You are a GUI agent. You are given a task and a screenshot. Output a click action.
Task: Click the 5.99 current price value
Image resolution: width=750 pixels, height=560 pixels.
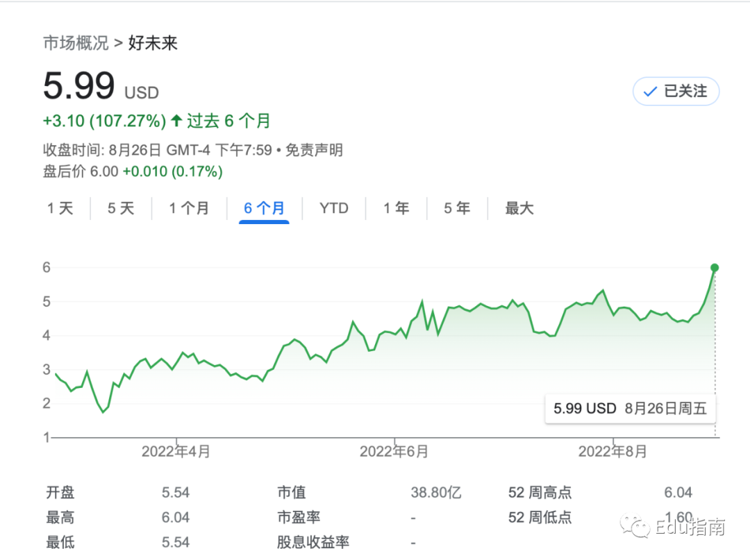[x=79, y=86]
